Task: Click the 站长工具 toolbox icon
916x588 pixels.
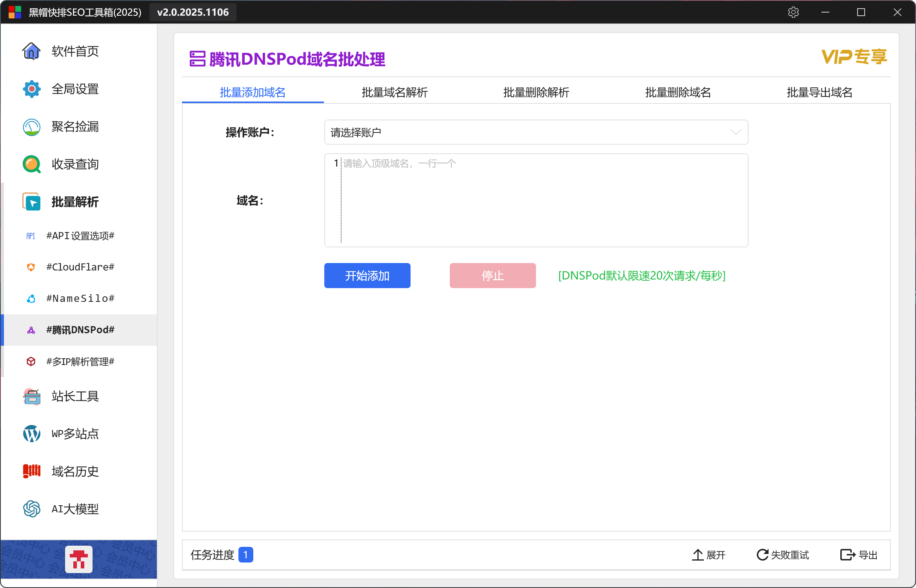Action: (x=31, y=396)
